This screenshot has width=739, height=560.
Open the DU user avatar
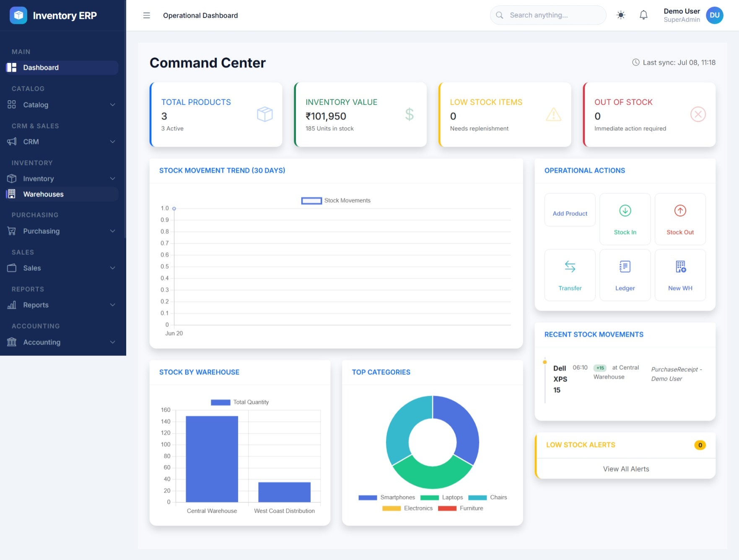tap(714, 15)
